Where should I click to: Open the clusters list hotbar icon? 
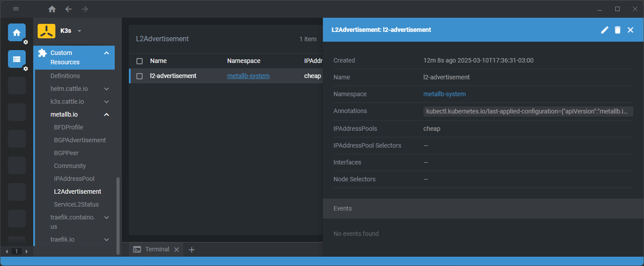(x=17, y=59)
